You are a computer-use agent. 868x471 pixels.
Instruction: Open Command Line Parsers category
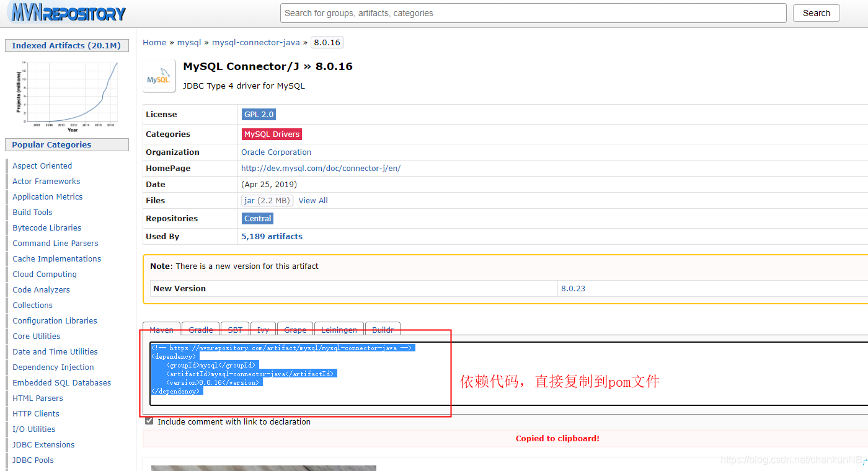[x=55, y=243]
